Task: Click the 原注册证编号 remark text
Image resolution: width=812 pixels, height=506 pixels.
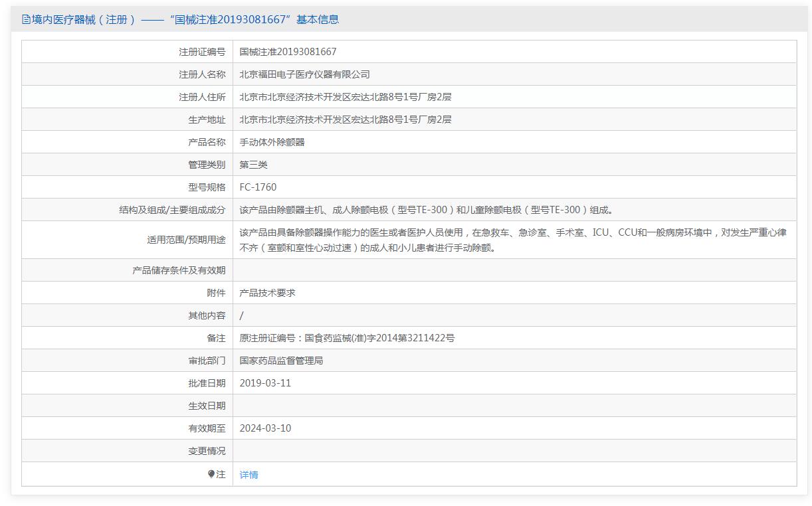Action: pos(347,338)
